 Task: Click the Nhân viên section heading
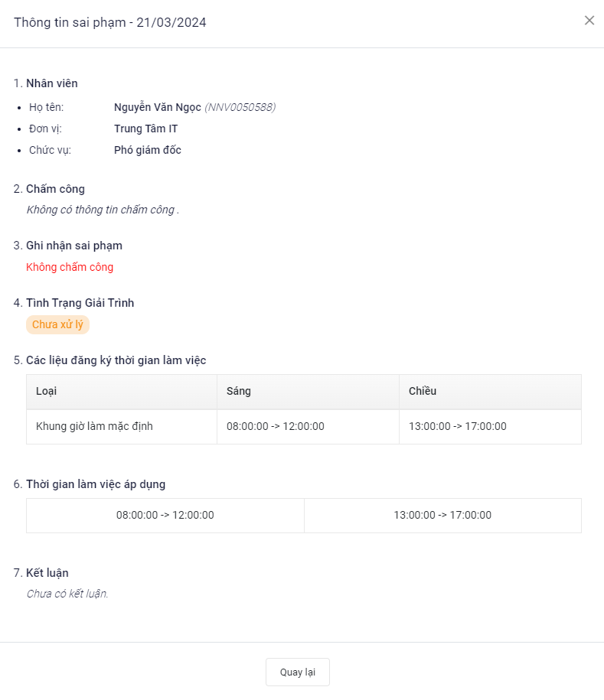(52, 83)
